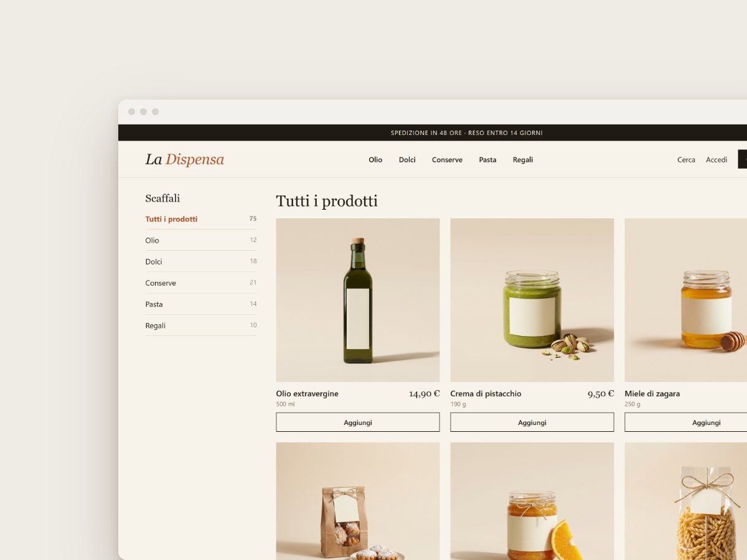Click the count 75 beside Tutti i prodotti
This screenshot has width=747, height=560.
[253, 219]
